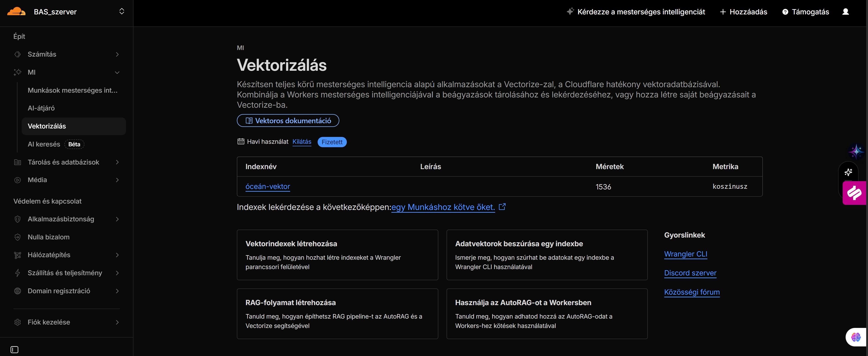This screenshot has width=868, height=356.
Task: Click the Cloudflare logo icon
Action: 16,12
